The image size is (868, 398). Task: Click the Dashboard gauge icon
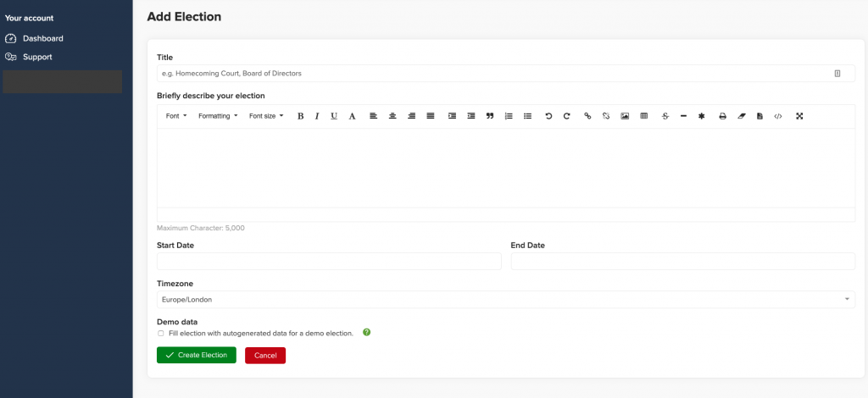coord(10,39)
